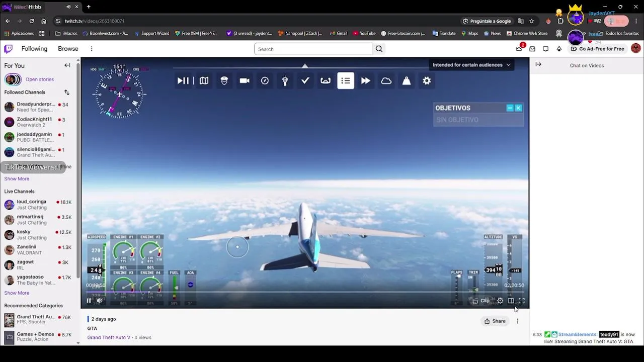Pause the video playback
The width and height of the screenshot is (644, 362).
pyautogui.click(x=89, y=301)
